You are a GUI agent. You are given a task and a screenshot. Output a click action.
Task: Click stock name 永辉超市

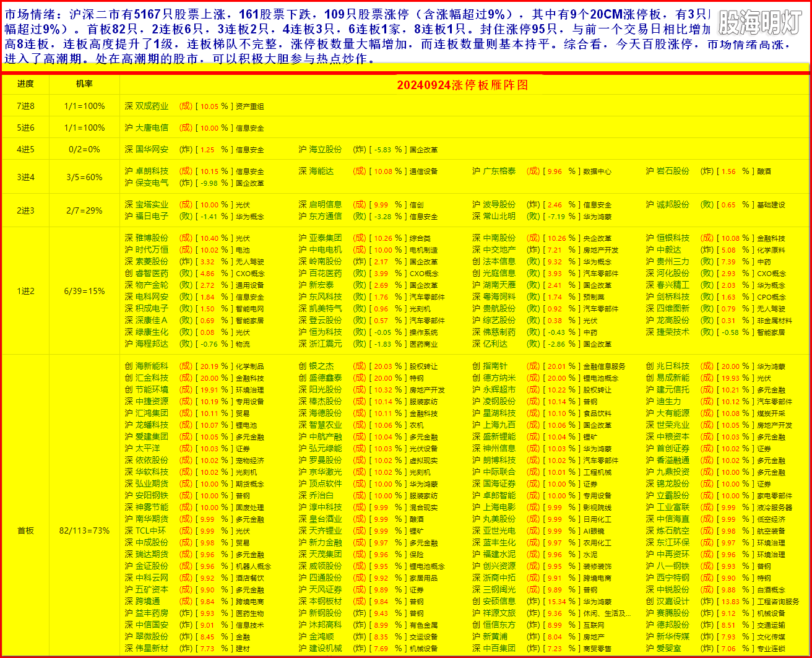coord(499,389)
